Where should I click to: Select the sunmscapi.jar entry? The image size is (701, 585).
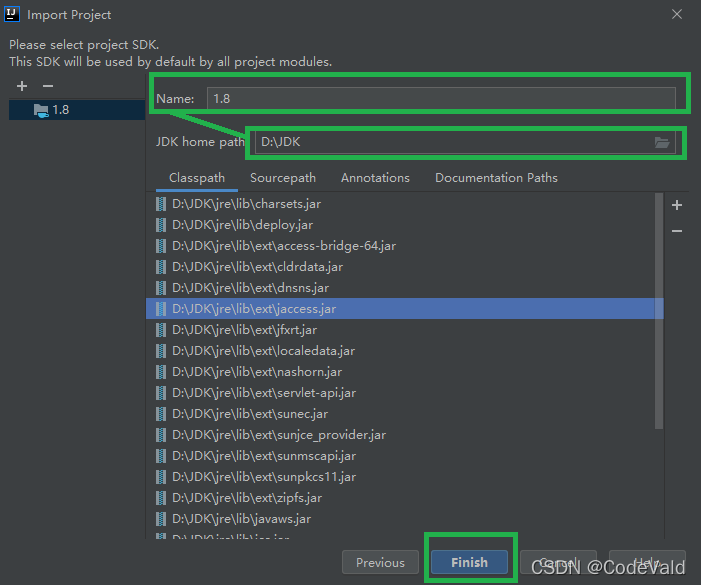tap(404, 456)
